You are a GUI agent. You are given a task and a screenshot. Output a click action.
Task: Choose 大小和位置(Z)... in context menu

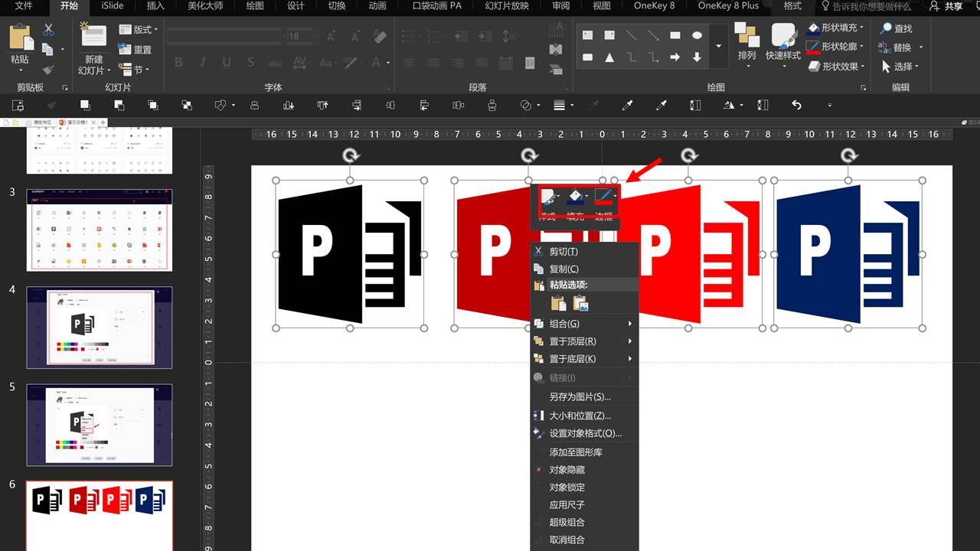[x=584, y=416]
